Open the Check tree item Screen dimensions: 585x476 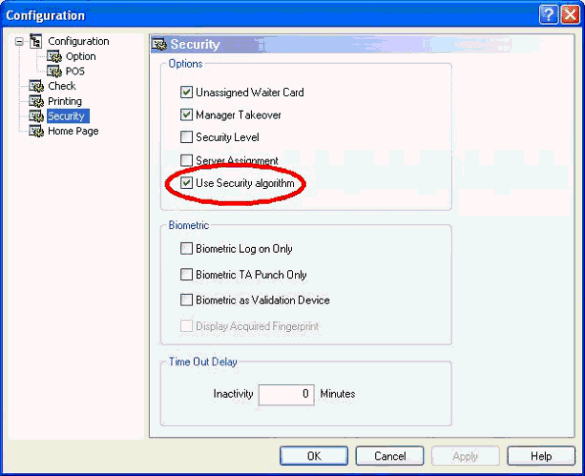pyautogui.click(x=62, y=86)
